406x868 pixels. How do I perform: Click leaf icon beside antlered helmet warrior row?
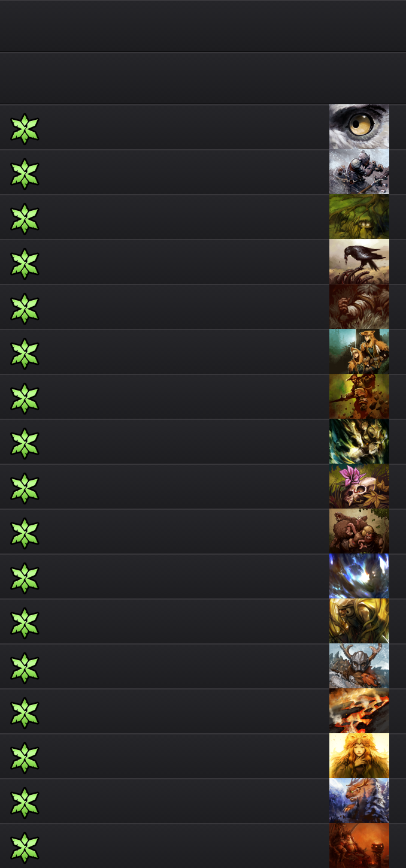coord(25,668)
